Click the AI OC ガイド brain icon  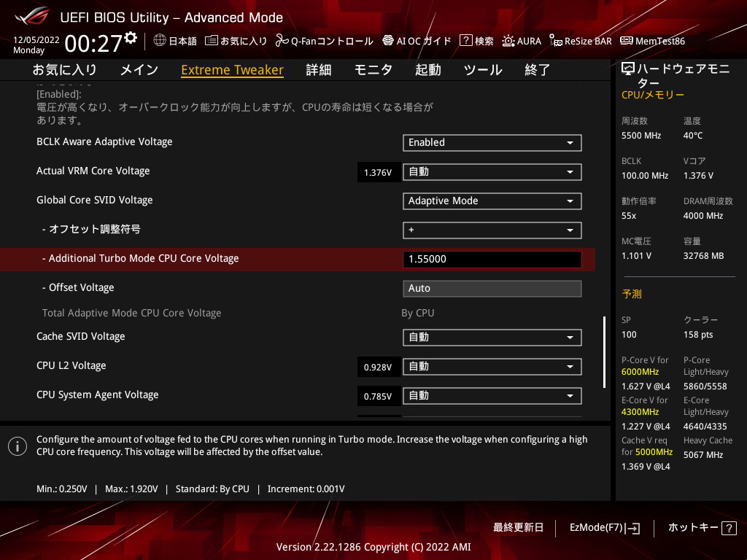click(x=388, y=41)
